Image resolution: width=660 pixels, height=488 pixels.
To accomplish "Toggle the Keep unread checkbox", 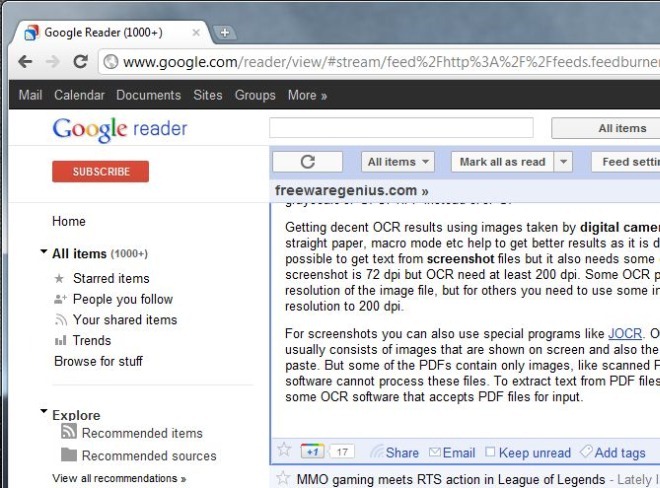I will pyautogui.click(x=490, y=452).
